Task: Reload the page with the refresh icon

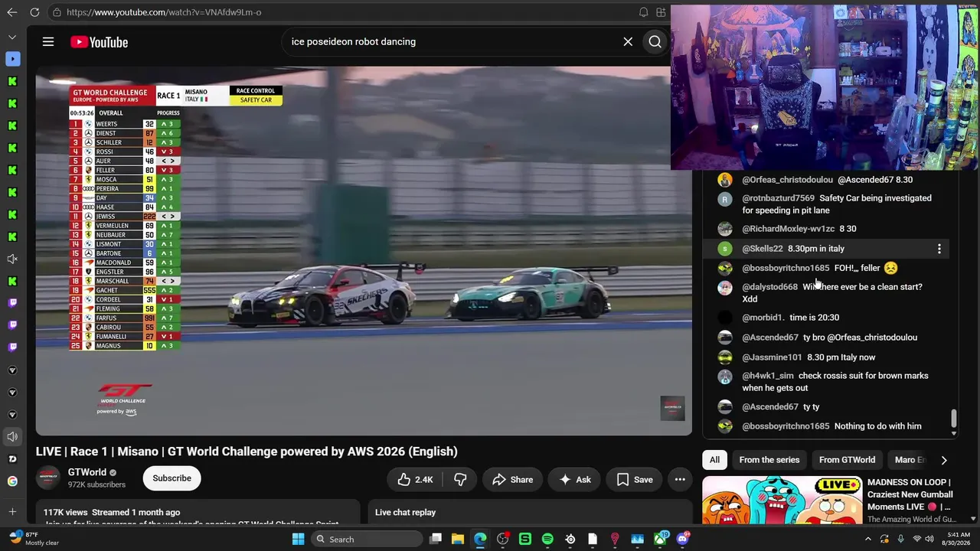Action: tap(34, 12)
